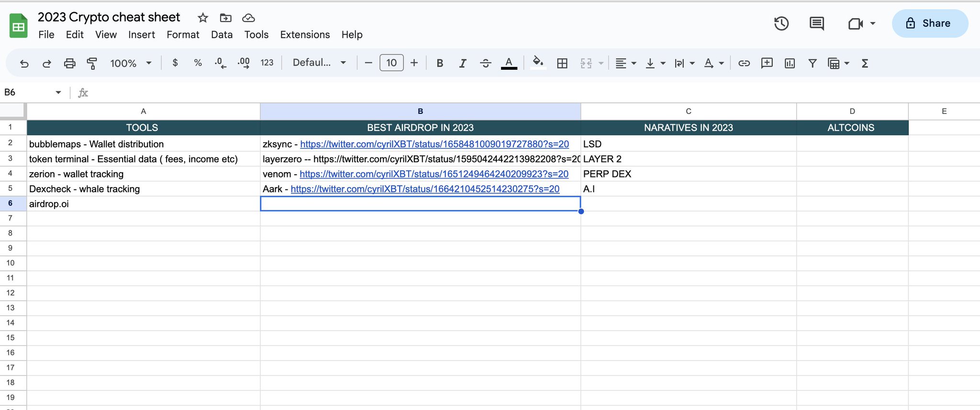Open the Aark twitter link

pyautogui.click(x=425, y=189)
